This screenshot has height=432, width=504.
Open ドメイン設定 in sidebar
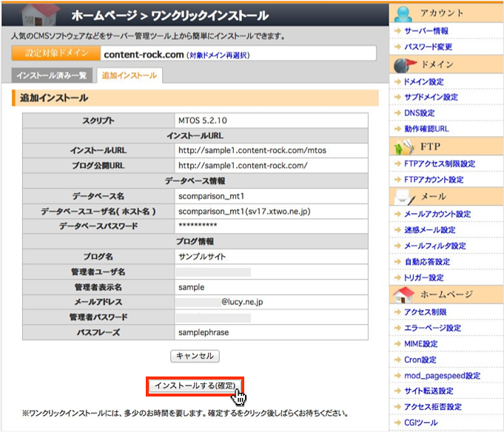423,81
